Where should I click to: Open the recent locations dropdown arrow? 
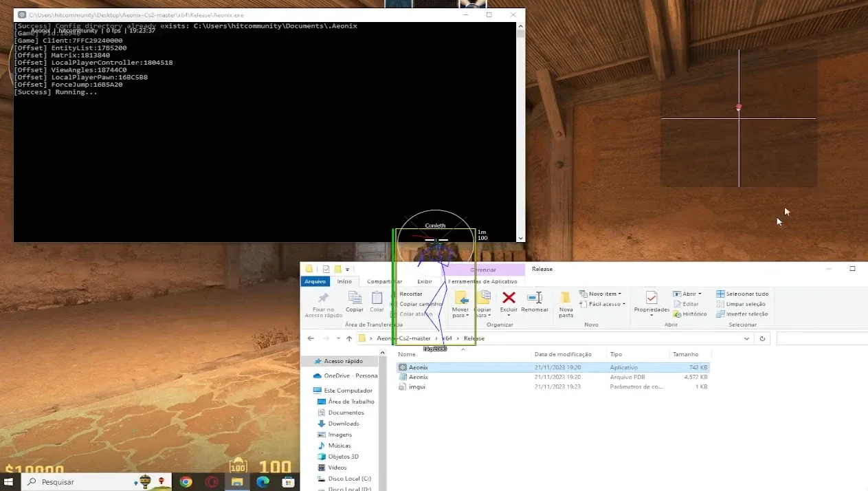(338, 338)
